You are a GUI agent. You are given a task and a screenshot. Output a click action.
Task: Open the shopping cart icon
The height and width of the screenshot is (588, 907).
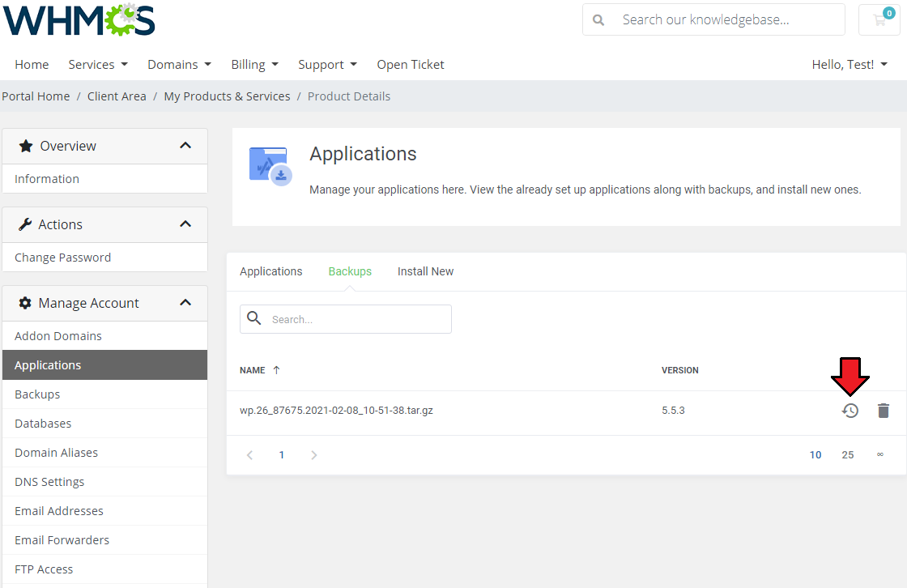(x=879, y=19)
